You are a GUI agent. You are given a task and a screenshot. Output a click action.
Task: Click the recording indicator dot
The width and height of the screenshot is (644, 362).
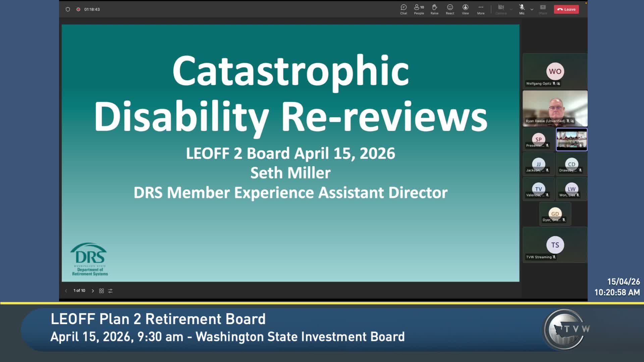coord(78,9)
